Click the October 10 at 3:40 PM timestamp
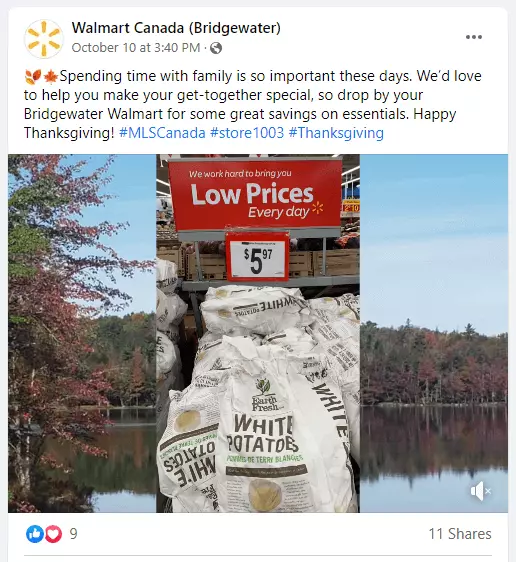The image size is (516, 562). (x=136, y=48)
